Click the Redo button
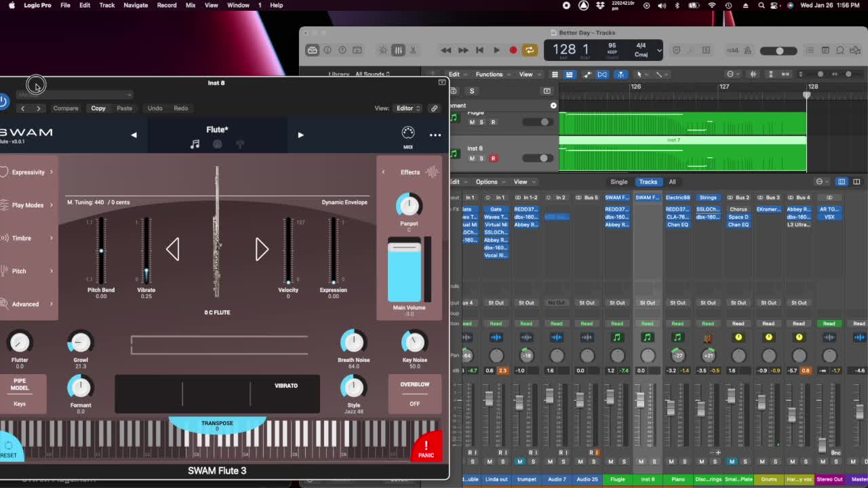 point(180,108)
